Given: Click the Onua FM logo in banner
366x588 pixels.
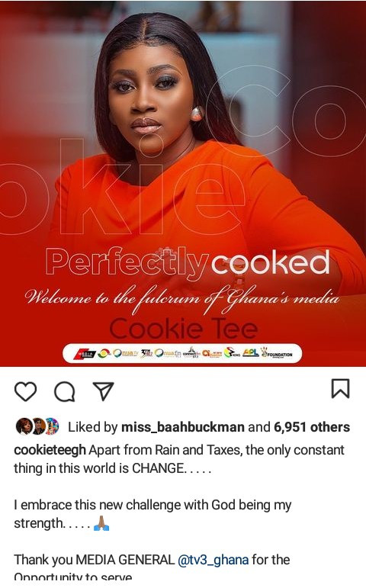Looking at the screenshot, I should (x=168, y=353).
